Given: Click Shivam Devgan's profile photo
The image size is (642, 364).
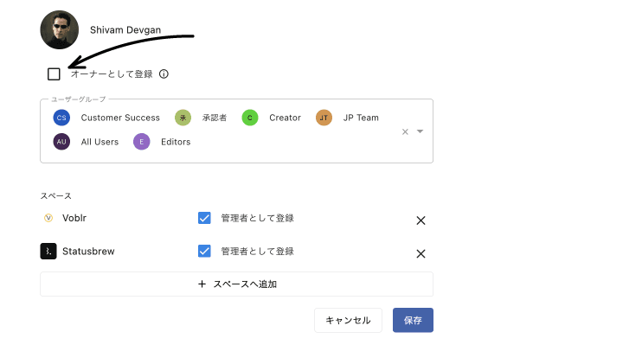Looking at the screenshot, I should (x=60, y=30).
